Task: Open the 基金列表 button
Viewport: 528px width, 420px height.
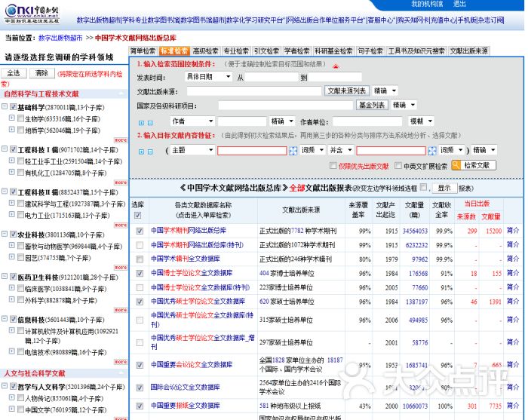Action: pos(372,106)
